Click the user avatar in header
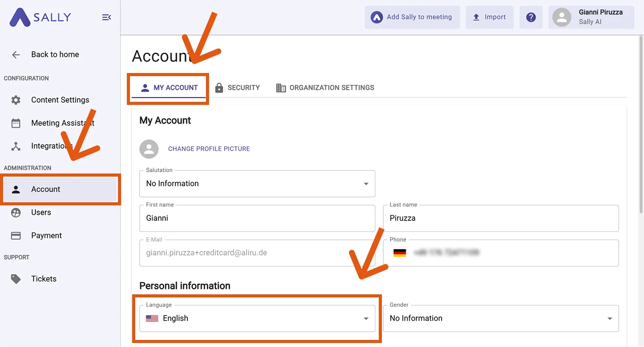 point(562,17)
